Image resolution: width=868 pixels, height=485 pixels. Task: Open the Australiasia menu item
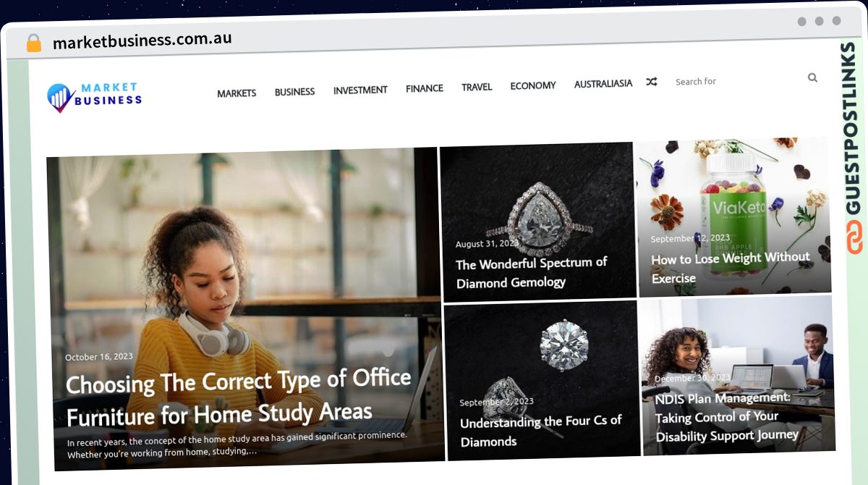pyautogui.click(x=603, y=84)
